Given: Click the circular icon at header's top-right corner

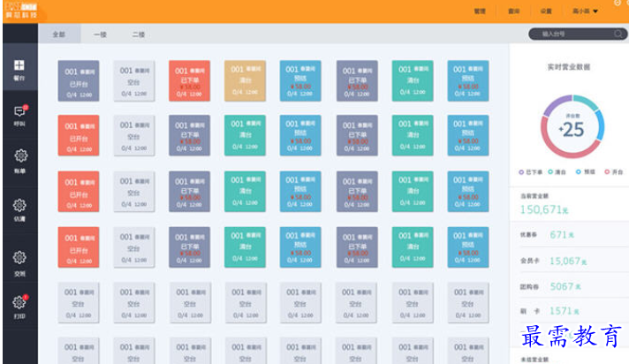Looking at the screenshot, I should 618,3.
